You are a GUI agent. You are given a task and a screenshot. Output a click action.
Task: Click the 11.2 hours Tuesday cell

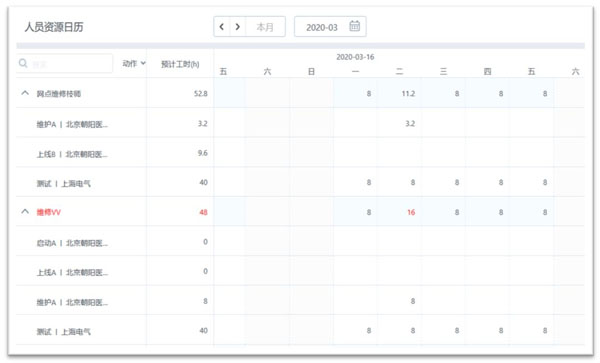(x=408, y=94)
